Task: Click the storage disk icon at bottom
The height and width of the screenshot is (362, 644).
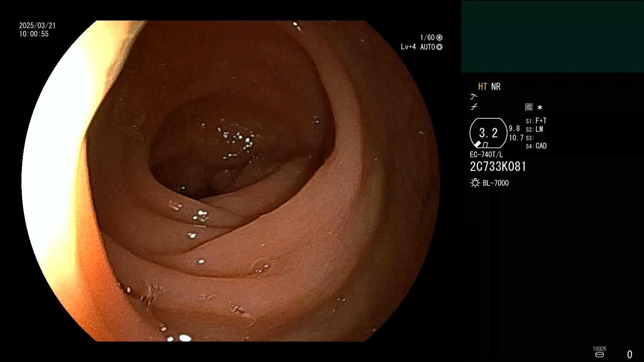Action: 599,355
